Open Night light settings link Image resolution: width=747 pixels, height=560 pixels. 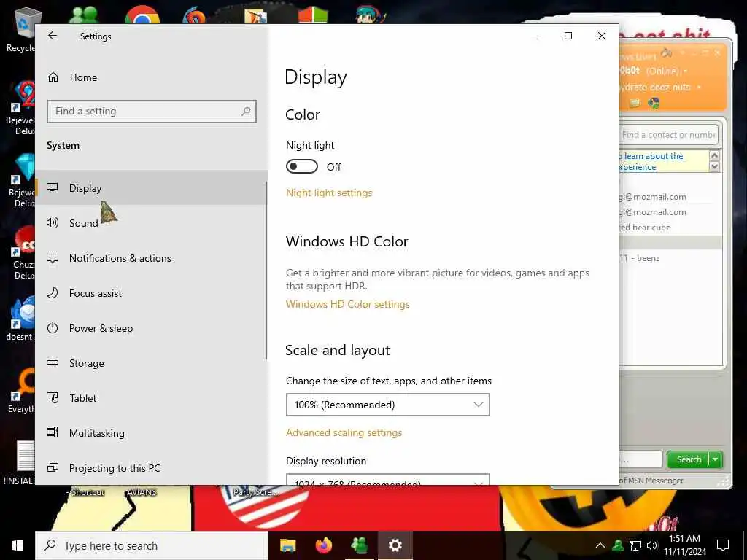coord(329,192)
